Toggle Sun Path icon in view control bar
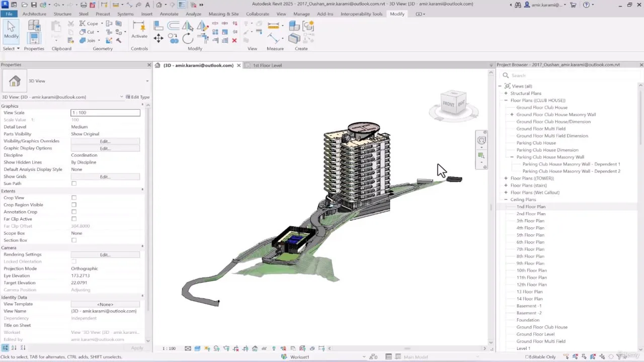This screenshot has height=362, width=644. tap(207, 348)
